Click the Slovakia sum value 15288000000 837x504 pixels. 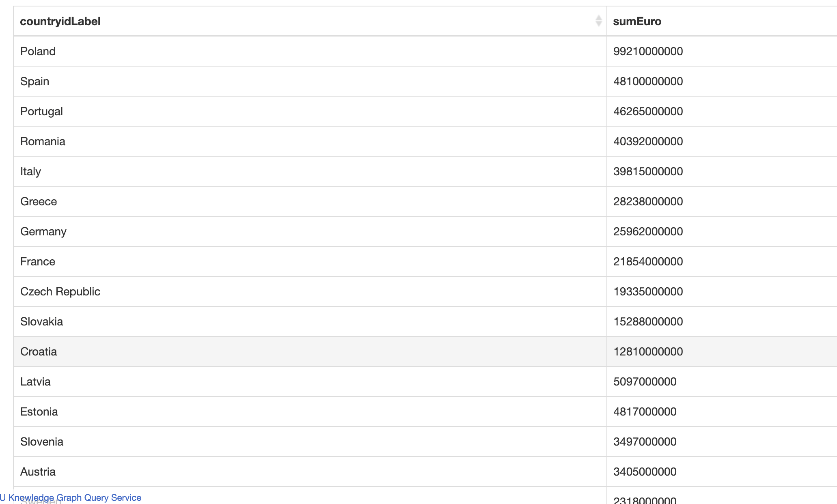(648, 321)
